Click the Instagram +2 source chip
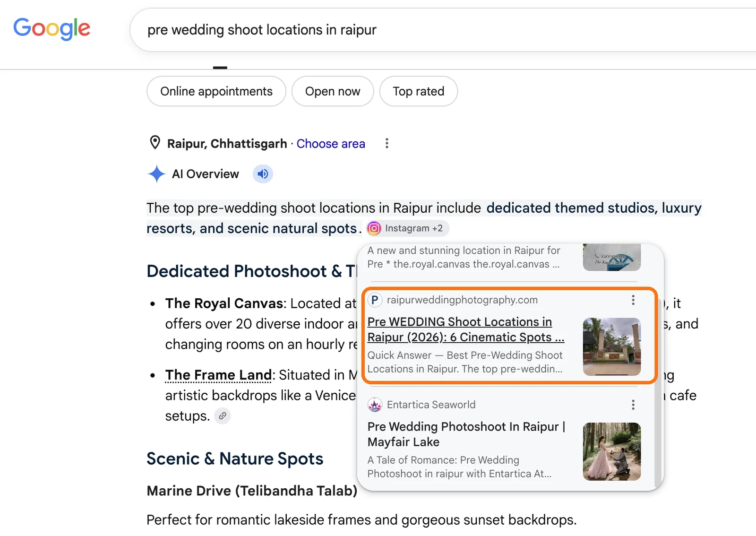Image resolution: width=756 pixels, height=536 pixels. click(x=408, y=228)
